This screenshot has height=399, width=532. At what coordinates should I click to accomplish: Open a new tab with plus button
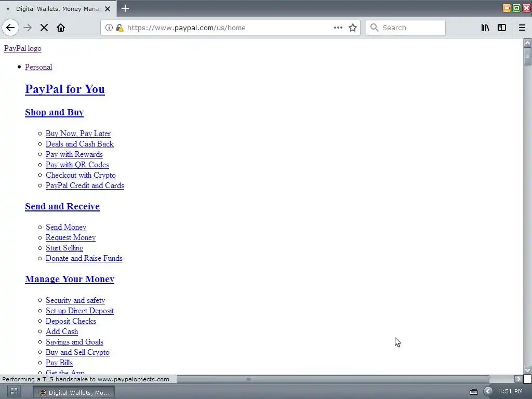pos(125,8)
